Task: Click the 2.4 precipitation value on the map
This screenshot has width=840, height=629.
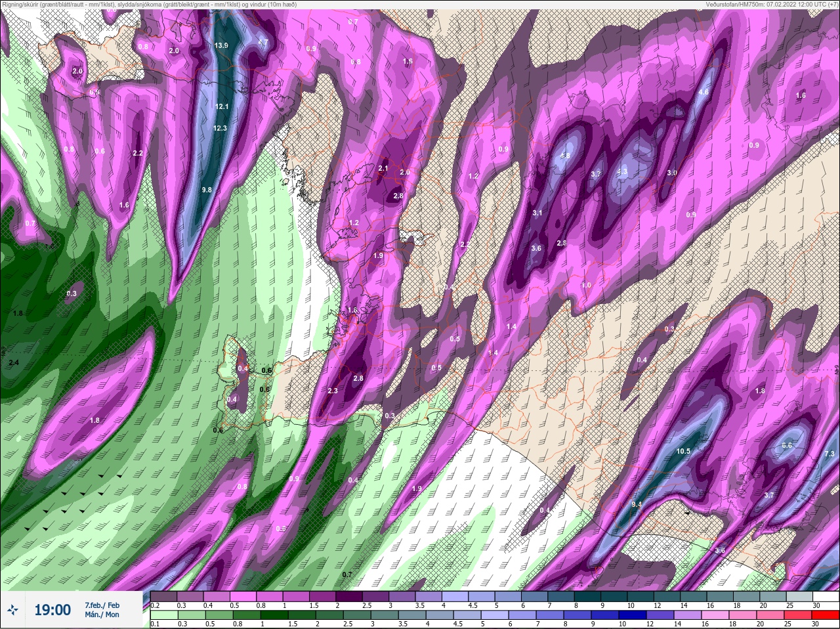Action: point(14,362)
